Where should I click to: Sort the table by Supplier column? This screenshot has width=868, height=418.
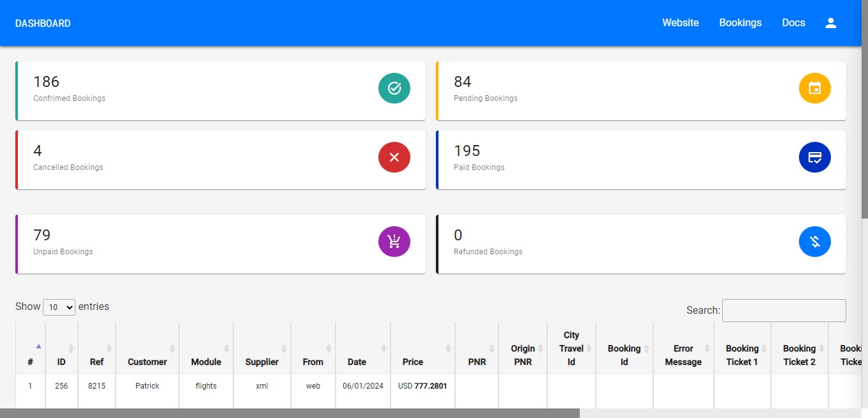[262, 362]
